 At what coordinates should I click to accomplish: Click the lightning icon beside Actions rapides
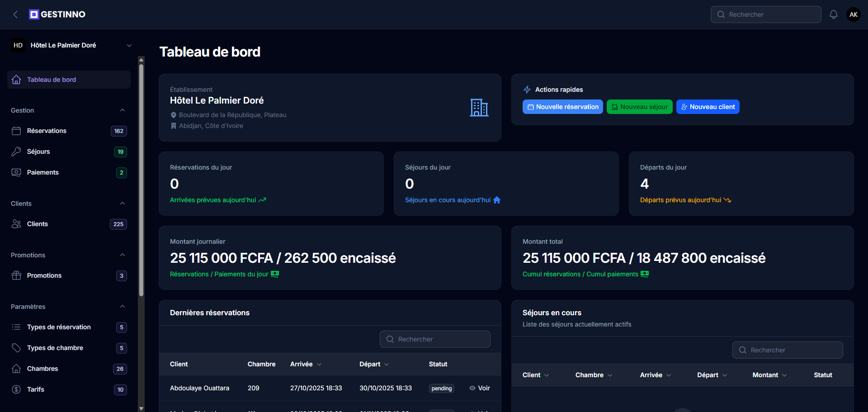[527, 90]
